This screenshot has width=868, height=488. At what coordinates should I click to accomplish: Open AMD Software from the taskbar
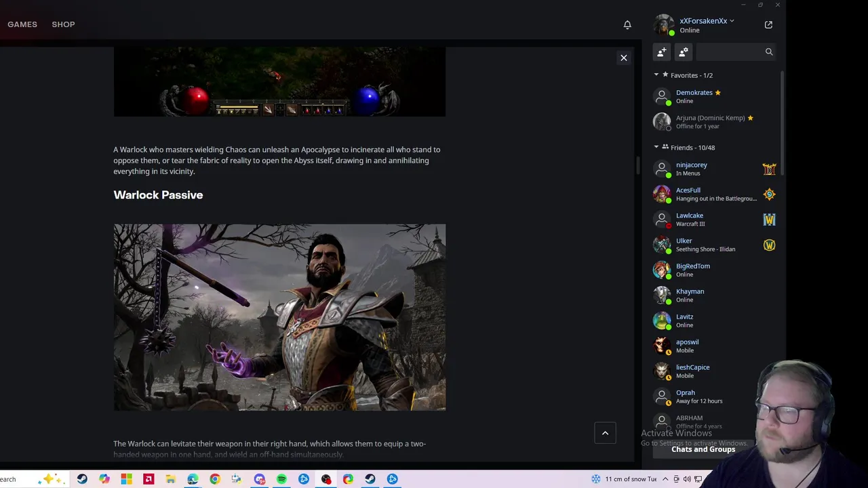(149, 479)
